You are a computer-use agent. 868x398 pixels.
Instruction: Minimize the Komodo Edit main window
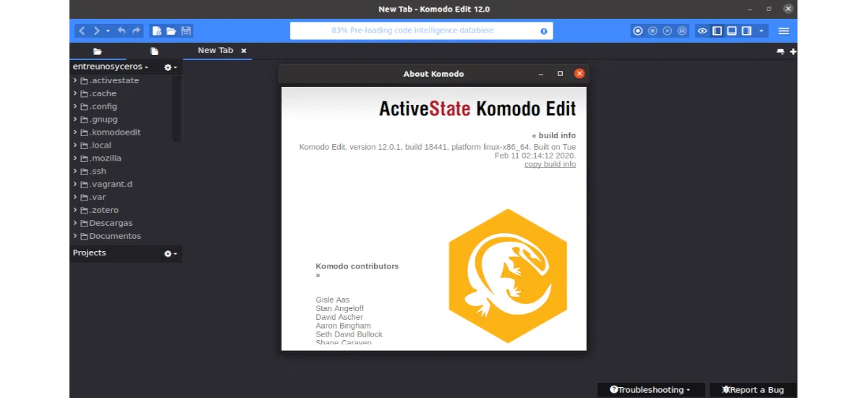tap(749, 9)
